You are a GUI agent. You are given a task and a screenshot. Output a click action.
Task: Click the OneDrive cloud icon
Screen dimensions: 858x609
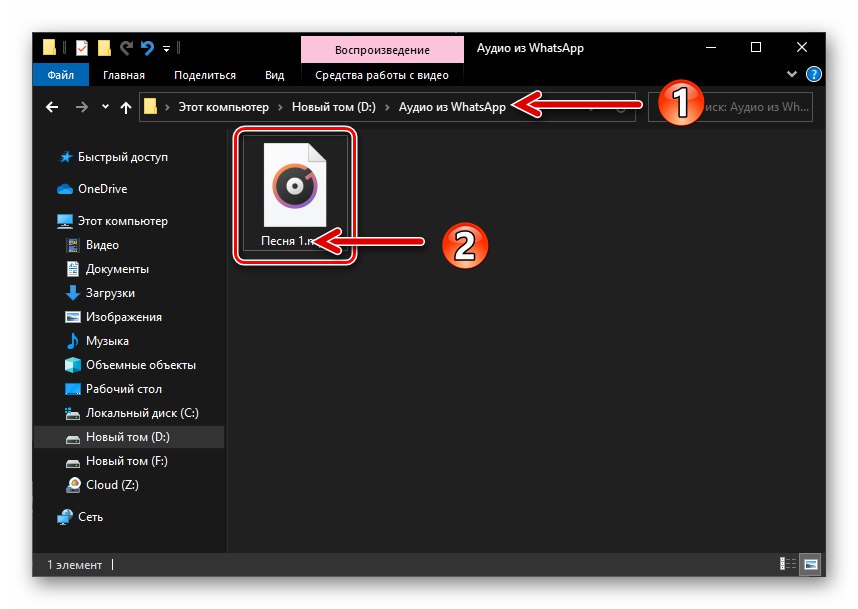(65, 189)
